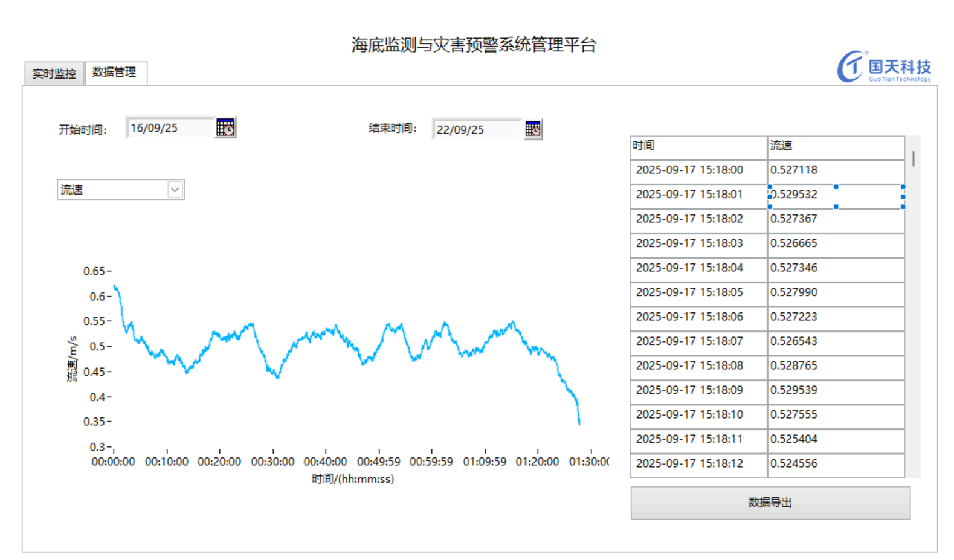Open the start time calendar picker
The width and height of the screenshot is (954, 560).
tap(225, 127)
